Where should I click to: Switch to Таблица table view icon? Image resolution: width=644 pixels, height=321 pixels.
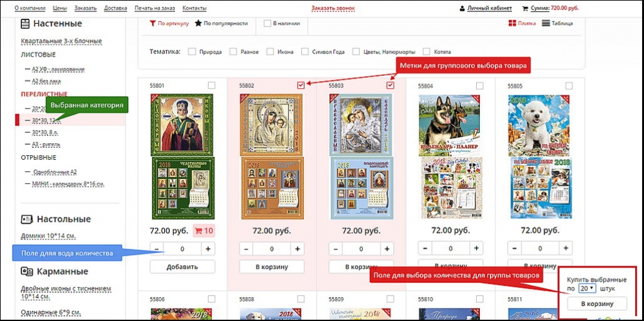click(547, 23)
